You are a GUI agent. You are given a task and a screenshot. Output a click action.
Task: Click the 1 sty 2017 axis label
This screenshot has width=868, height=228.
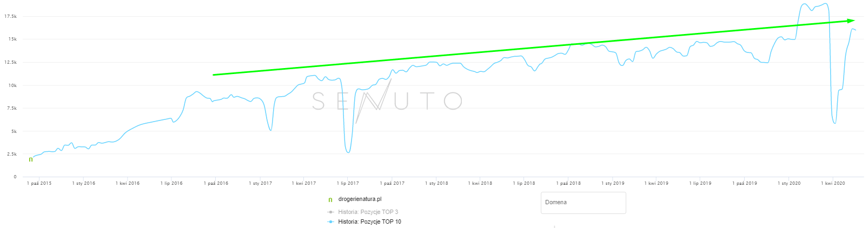click(x=260, y=184)
